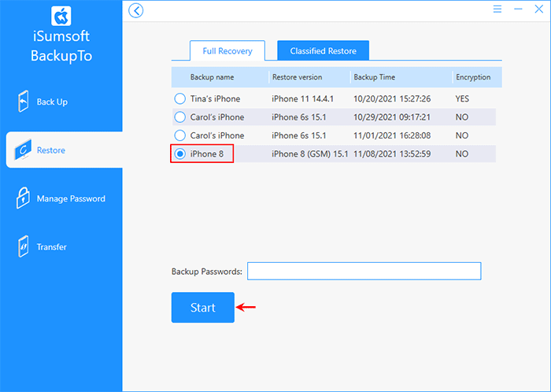Image resolution: width=551 pixels, height=392 pixels.
Task: Click the Start button
Action: 203,307
